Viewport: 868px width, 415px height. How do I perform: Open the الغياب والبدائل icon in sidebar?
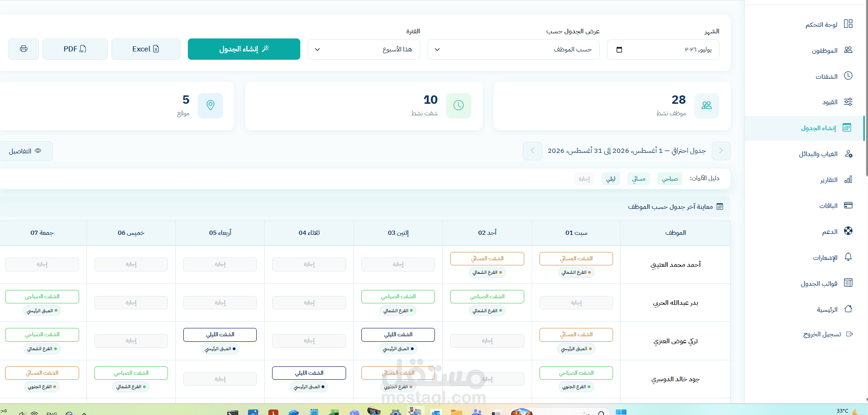[848, 154]
